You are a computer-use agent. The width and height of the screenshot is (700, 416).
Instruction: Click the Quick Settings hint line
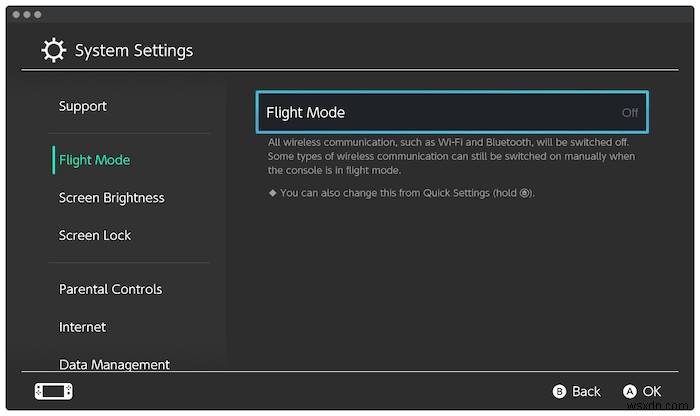pos(402,193)
